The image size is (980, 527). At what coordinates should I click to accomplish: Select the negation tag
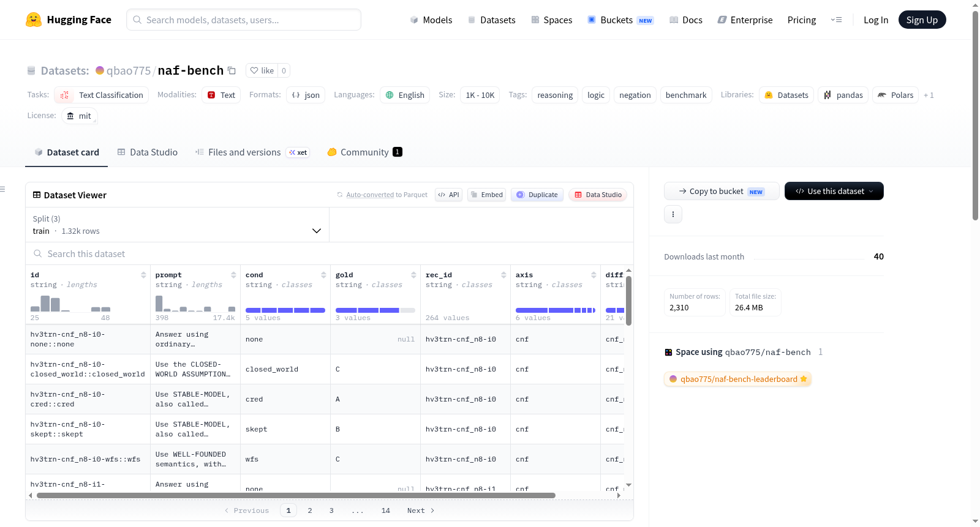635,95
